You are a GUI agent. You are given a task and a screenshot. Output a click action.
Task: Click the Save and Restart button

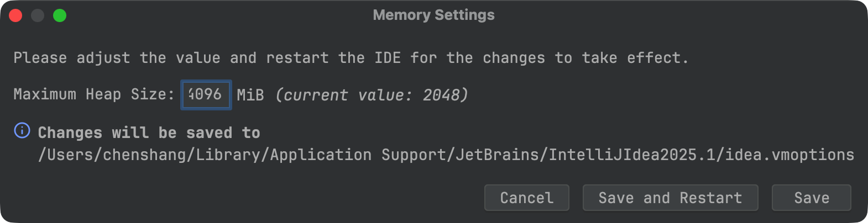(x=670, y=198)
